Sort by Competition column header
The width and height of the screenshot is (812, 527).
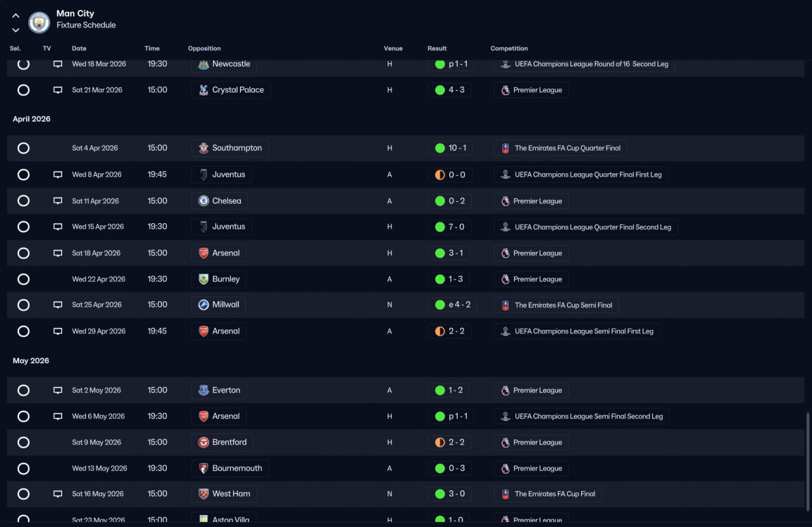509,48
